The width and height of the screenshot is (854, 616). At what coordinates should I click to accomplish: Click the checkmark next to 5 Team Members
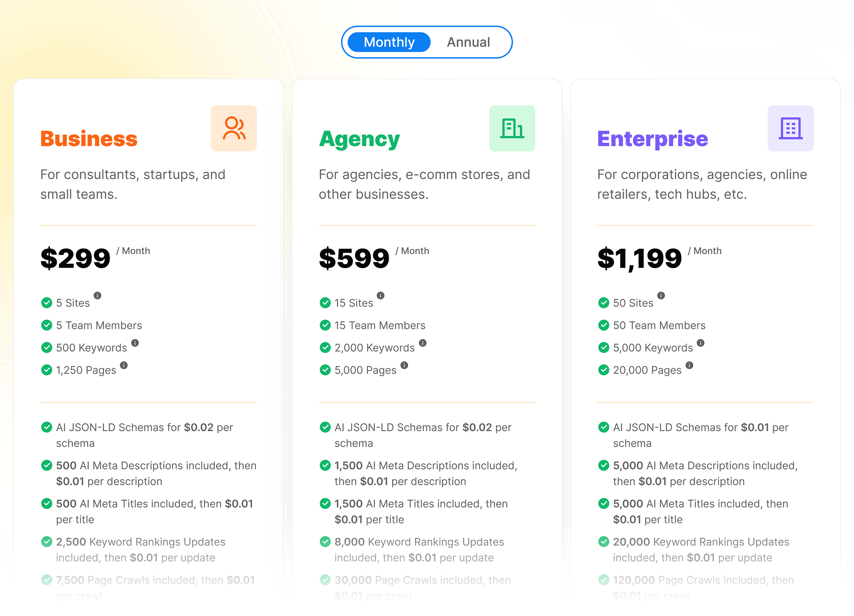pyautogui.click(x=47, y=325)
